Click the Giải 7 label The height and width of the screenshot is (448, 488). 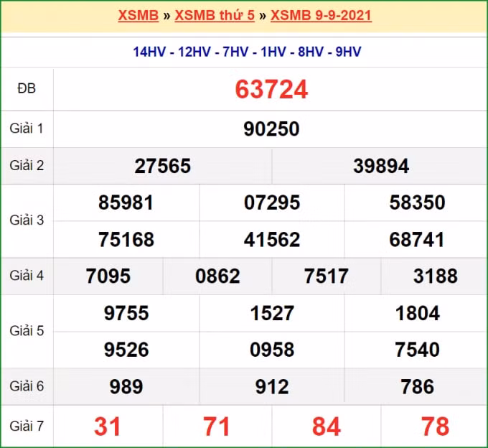(x=27, y=426)
